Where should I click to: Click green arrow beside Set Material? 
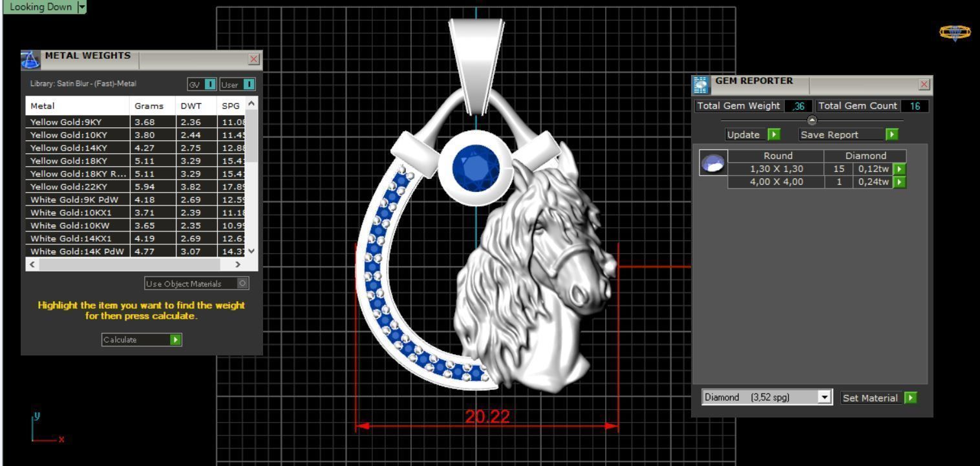click(x=910, y=397)
